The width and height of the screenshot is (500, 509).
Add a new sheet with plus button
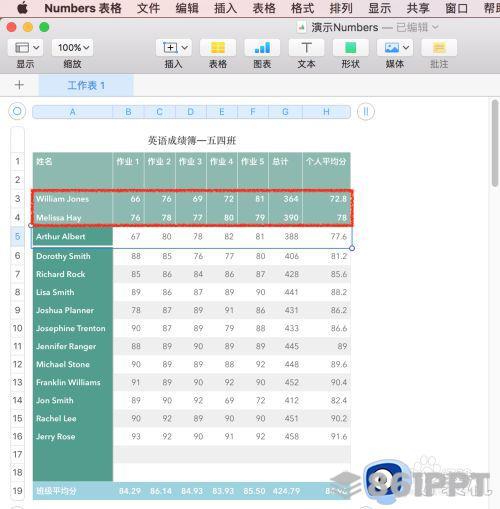[x=19, y=85]
